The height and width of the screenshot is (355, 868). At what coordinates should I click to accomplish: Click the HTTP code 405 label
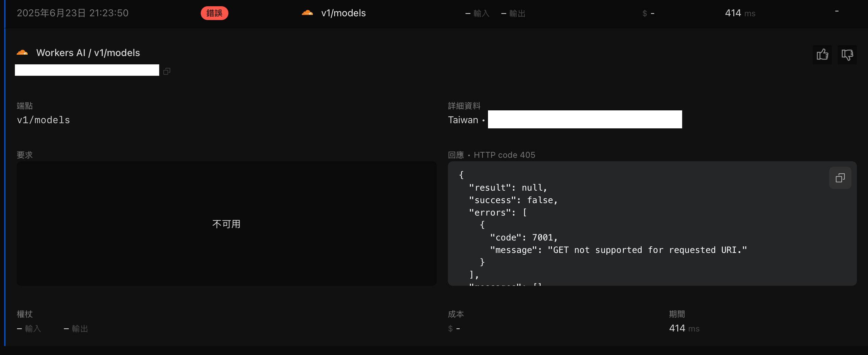504,155
